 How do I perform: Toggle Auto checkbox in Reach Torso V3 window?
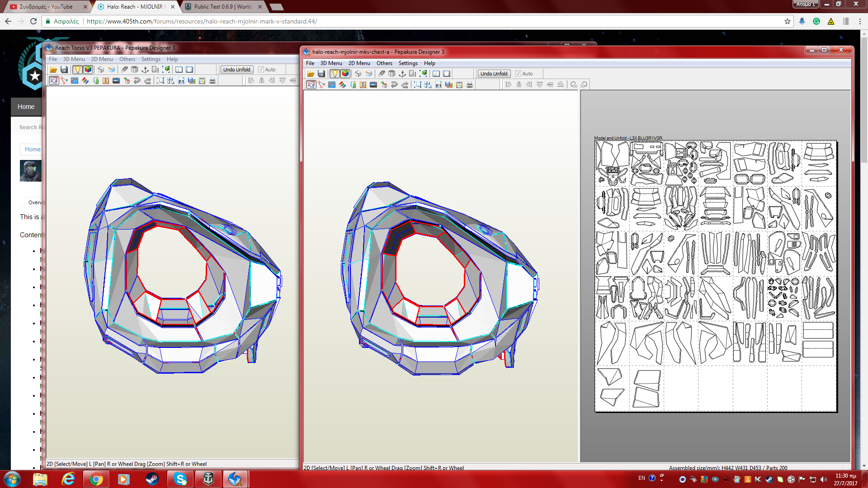click(261, 70)
